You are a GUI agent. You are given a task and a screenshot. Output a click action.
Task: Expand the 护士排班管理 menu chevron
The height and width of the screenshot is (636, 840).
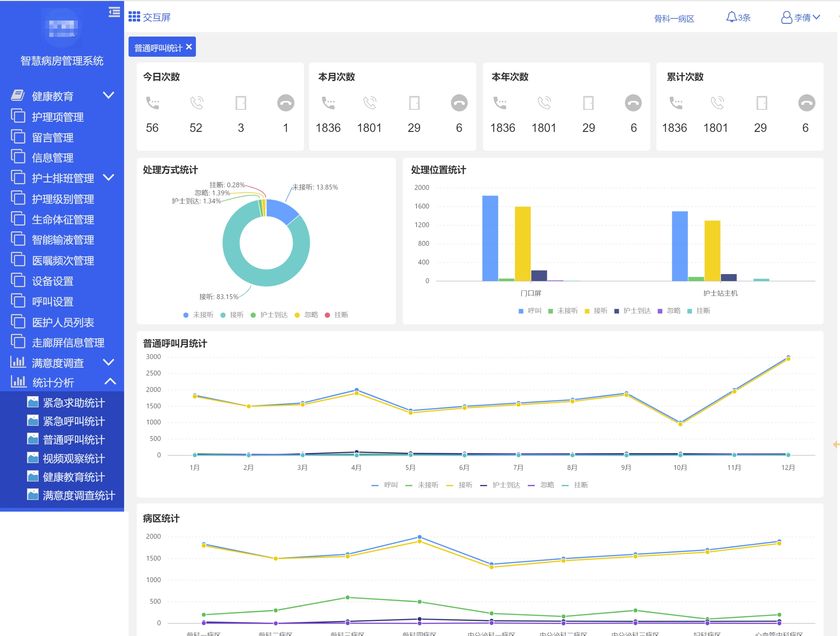pyautogui.click(x=109, y=177)
